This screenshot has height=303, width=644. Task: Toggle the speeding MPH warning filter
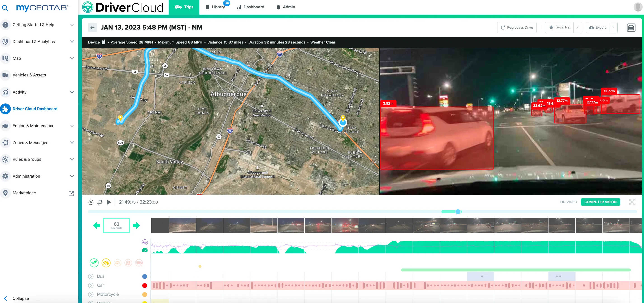[128, 263]
